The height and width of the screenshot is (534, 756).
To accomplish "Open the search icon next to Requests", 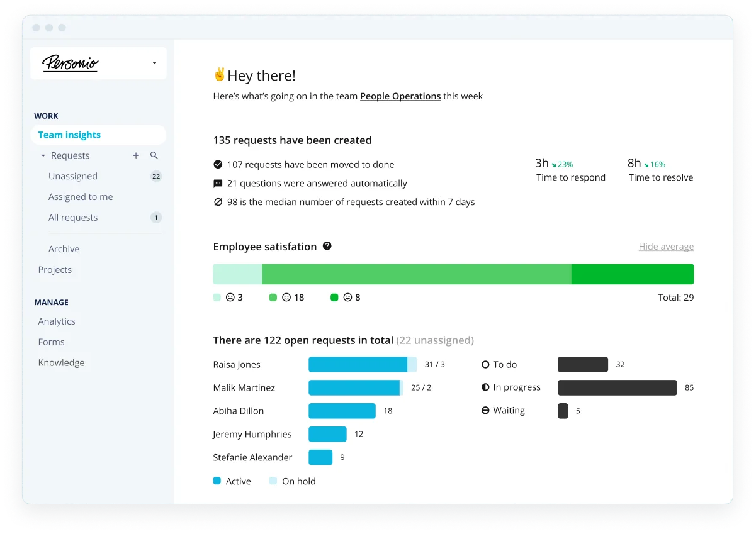I will (x=154, y=155).
